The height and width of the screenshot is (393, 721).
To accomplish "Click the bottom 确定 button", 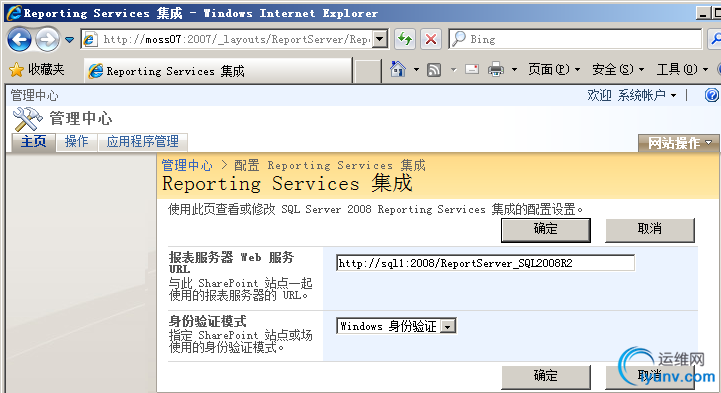I will [x=546, y=377].
